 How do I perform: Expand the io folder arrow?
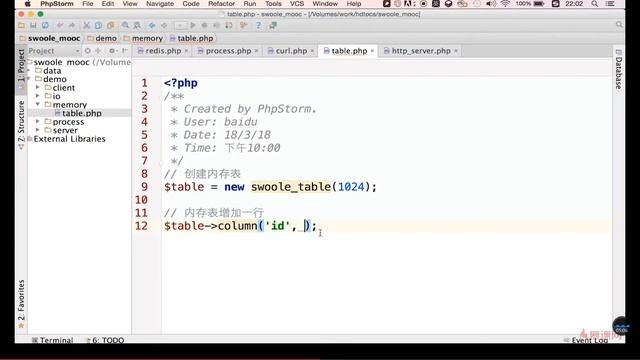click(38, 96)
